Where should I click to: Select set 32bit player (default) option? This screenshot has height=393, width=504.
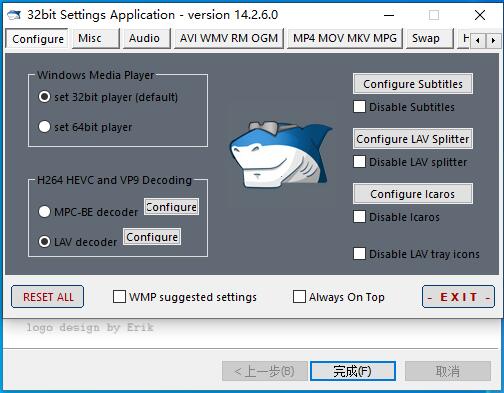44,97
